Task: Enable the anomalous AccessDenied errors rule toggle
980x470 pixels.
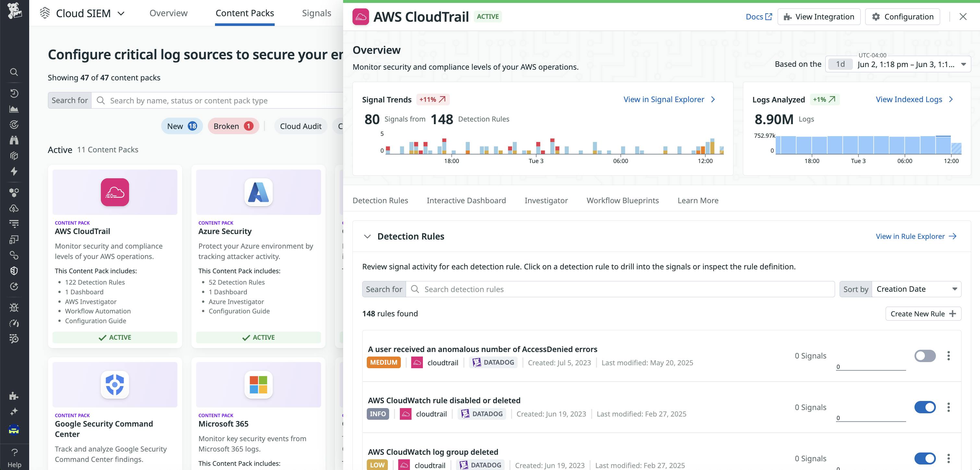Action: click(x=925, y=356)
